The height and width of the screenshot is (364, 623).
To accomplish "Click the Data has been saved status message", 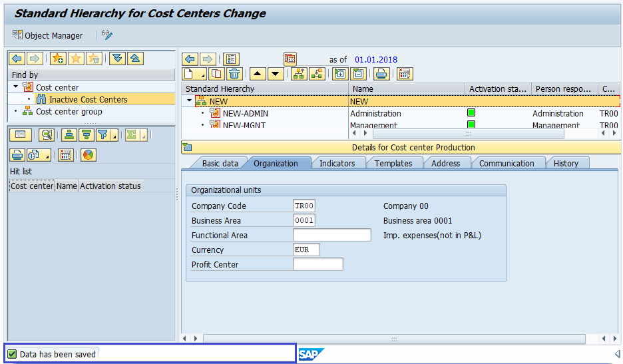I will point(58,354).
